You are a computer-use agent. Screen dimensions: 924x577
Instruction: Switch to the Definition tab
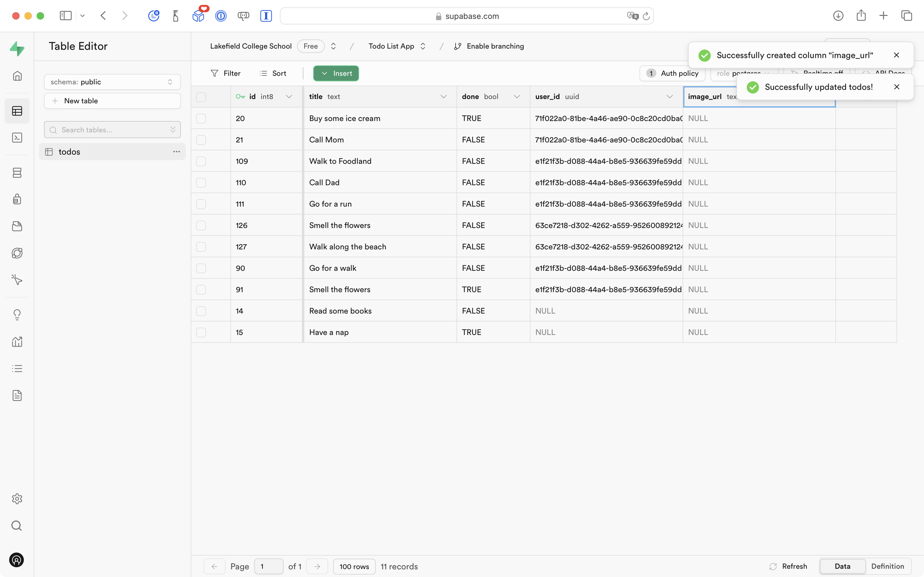pos(887,566)
